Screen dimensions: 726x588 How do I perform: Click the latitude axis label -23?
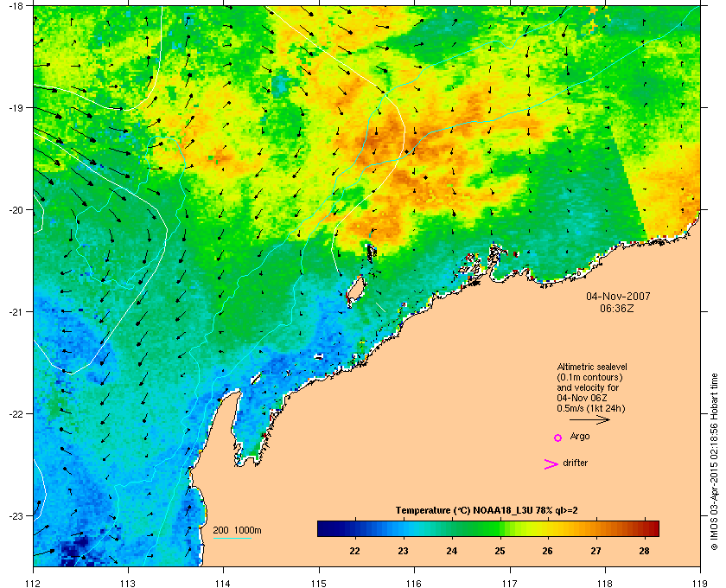click(16, 515)
